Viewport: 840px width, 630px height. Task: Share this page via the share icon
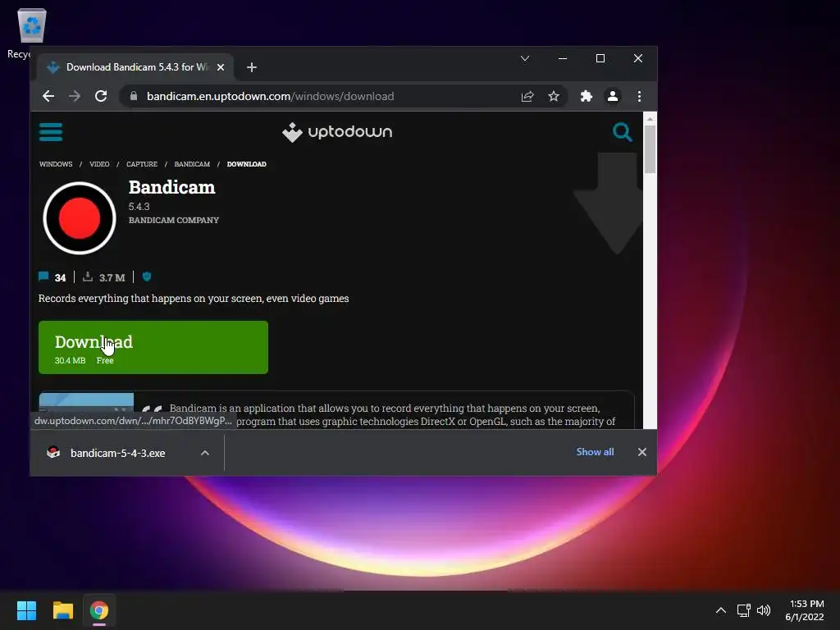click(527, 97)
